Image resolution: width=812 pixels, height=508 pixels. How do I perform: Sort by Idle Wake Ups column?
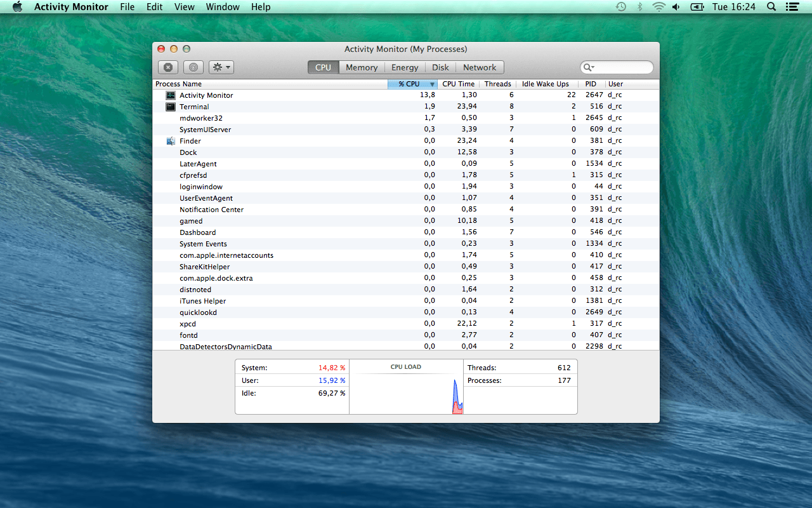[x=546, y=84]
